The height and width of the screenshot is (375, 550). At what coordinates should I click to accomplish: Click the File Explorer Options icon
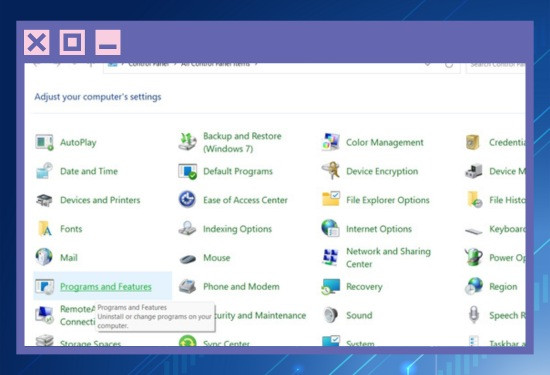tap(331, 199)
